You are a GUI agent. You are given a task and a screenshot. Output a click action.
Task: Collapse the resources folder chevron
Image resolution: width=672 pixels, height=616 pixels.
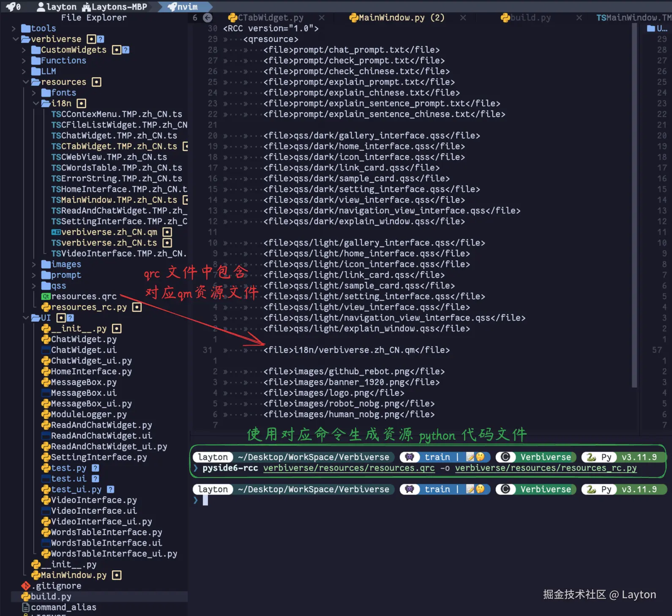[x=26, y=82]
